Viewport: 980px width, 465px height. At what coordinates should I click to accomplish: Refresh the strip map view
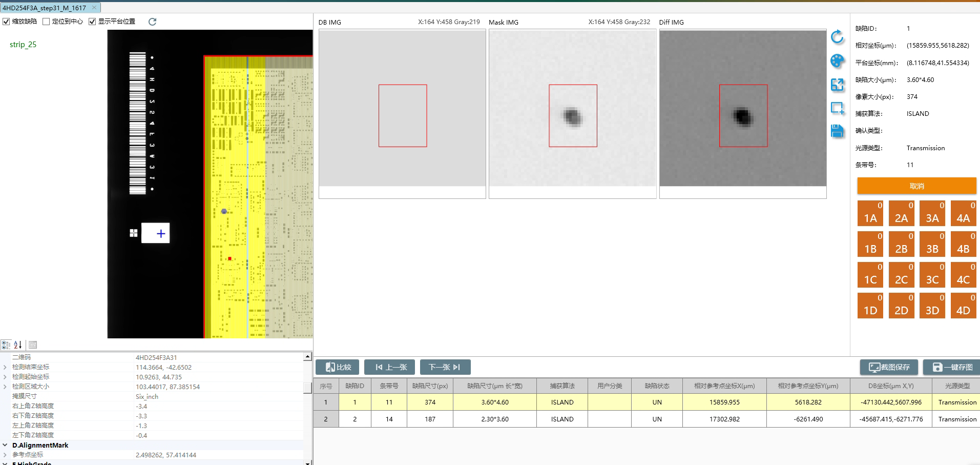coord(152,22)
